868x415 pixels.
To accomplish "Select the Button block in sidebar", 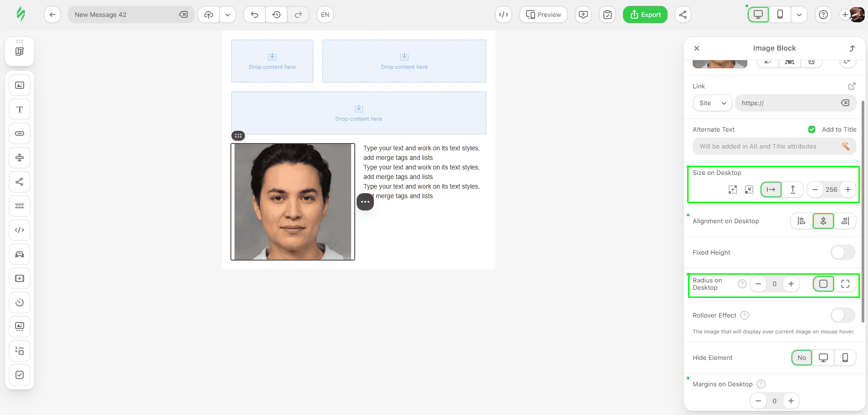I will click(20, 133).
